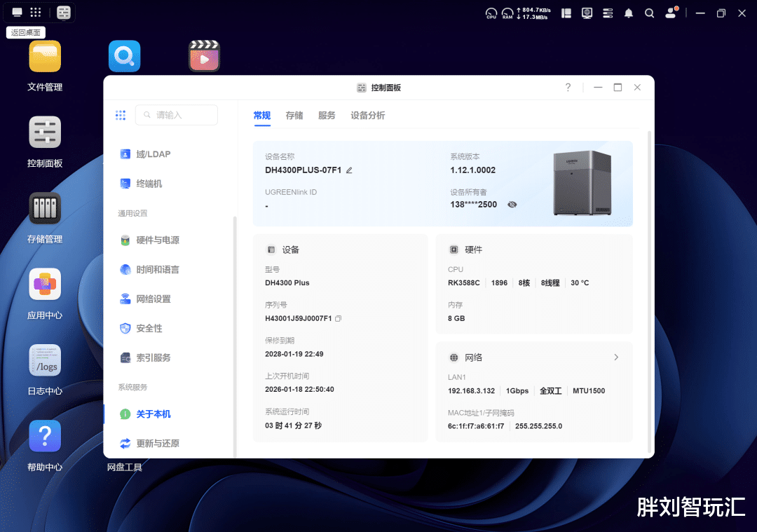Switch to the 常规 tab
The width and height of the screenshot is (757, 532).
click(x=262, y=116)
